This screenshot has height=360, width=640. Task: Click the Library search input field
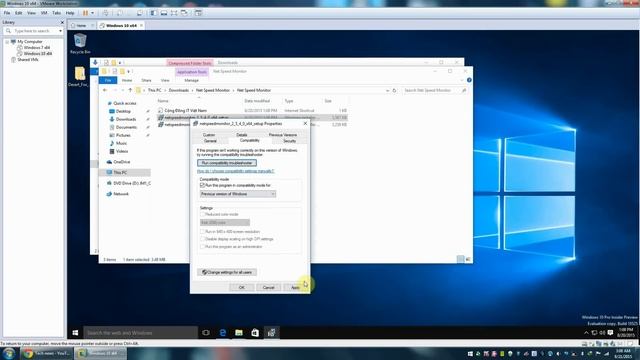click(32, 31)
